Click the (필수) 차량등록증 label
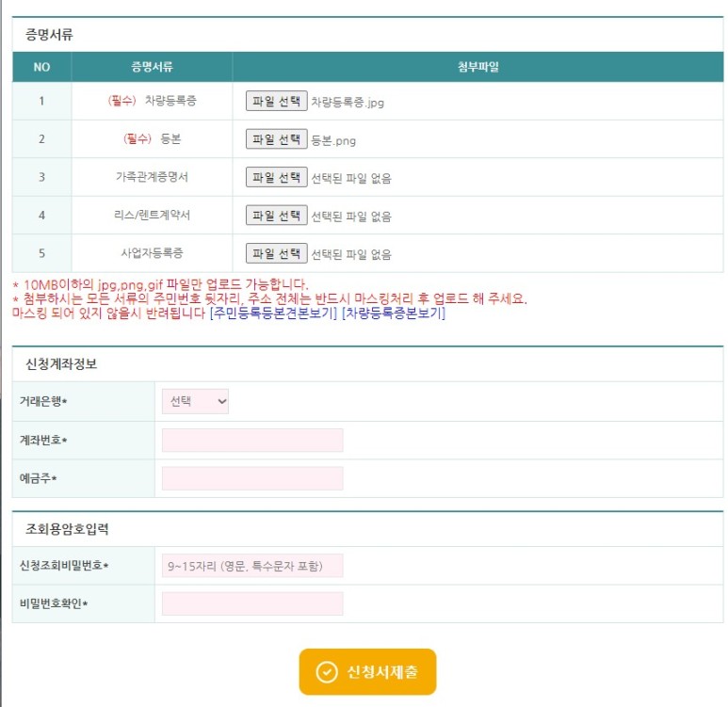The height and width of the screenshot is (707, 728). pyautogui.click(x=152, y=101)
